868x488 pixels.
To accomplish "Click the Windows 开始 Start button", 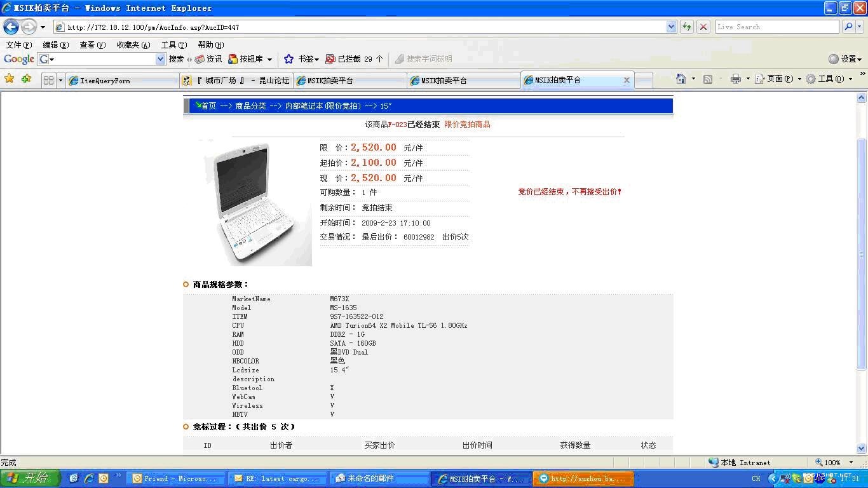I will pyautogui.click(x=30, y=478).
